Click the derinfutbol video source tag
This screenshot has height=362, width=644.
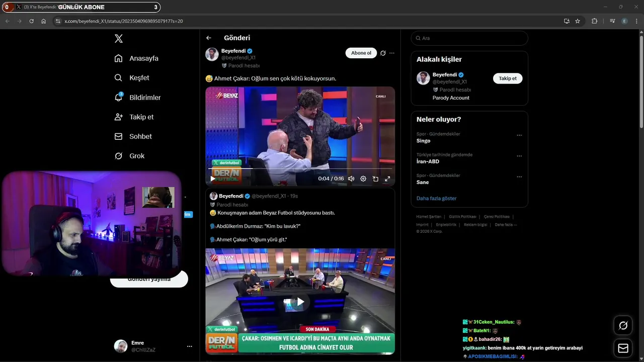coord(226,163)
